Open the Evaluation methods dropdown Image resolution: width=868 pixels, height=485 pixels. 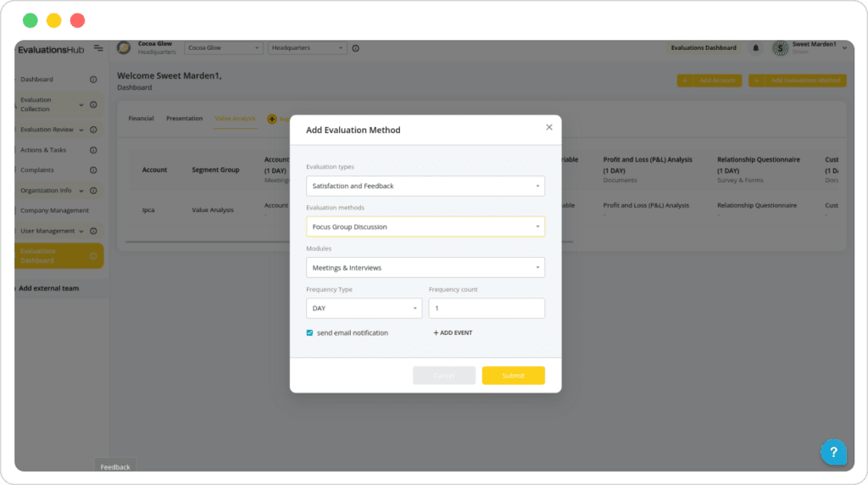(425, 226)
